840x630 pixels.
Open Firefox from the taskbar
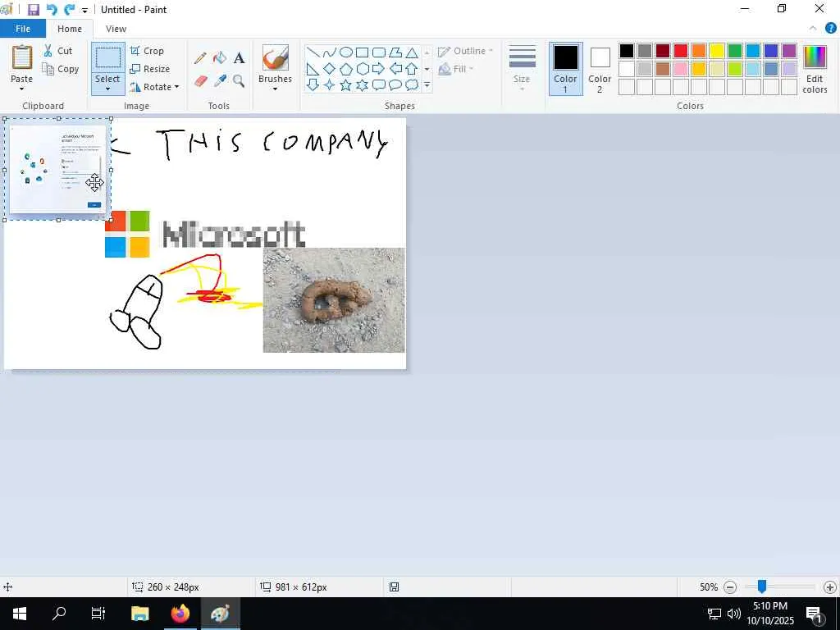click(x=180, y=614)
